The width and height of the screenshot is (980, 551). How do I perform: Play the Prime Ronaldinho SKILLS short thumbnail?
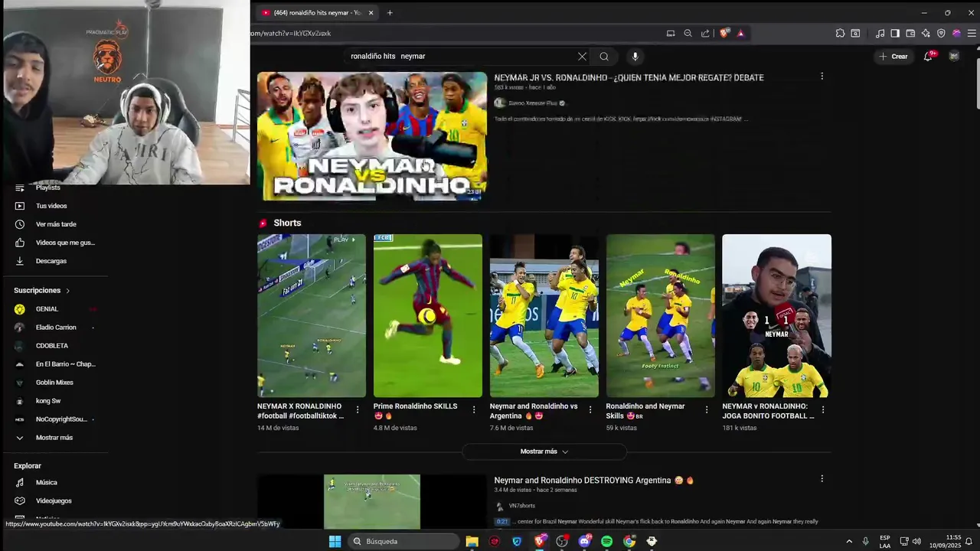coord(428,315)
